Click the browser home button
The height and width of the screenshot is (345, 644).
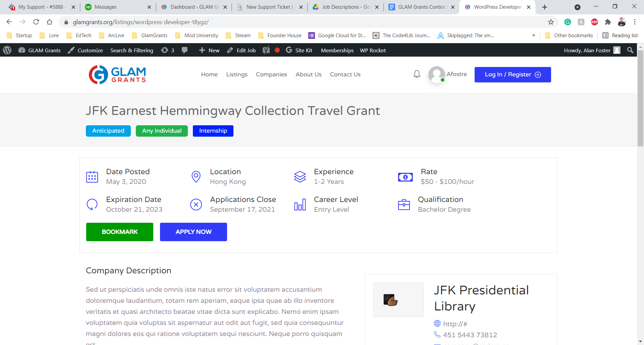tap(49, 22)
